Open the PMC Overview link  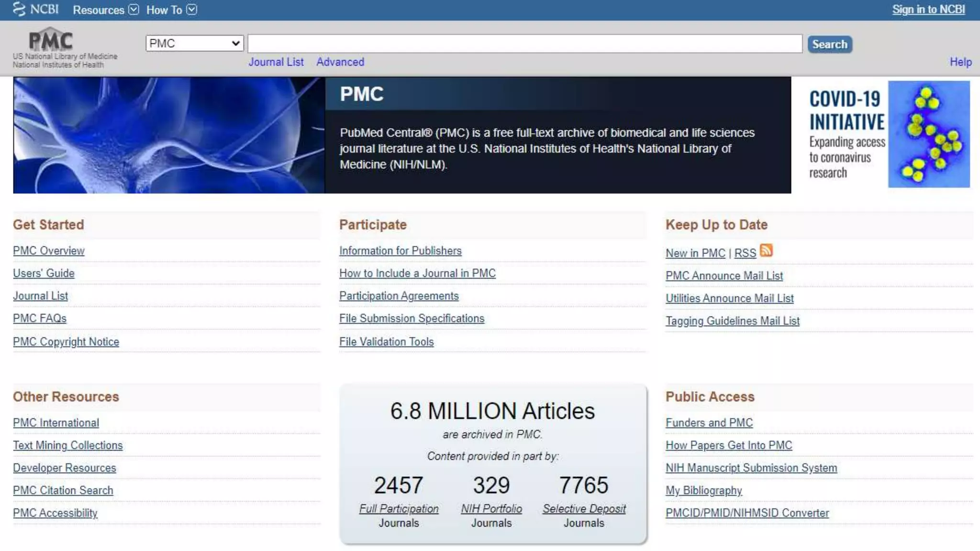click(x=48, y=251)
